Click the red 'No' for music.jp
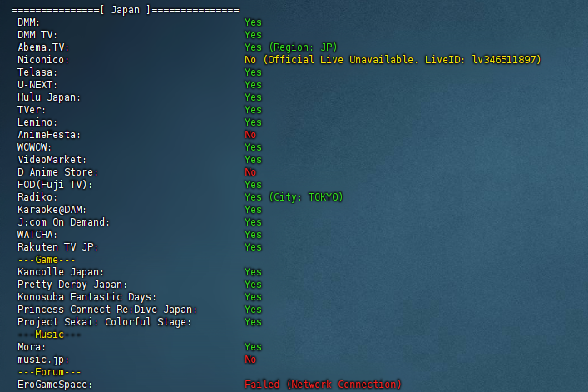The image size is (588, 392). (x=250, y=360)
